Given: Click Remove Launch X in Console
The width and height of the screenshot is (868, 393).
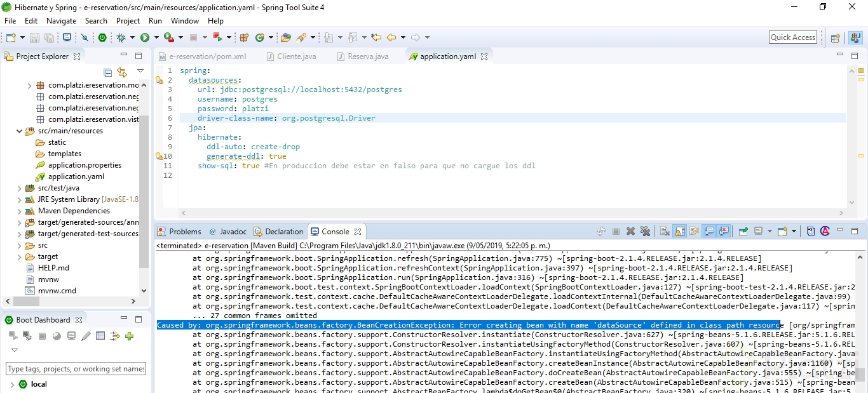Looking at the screenshot, I should [631, 232].
